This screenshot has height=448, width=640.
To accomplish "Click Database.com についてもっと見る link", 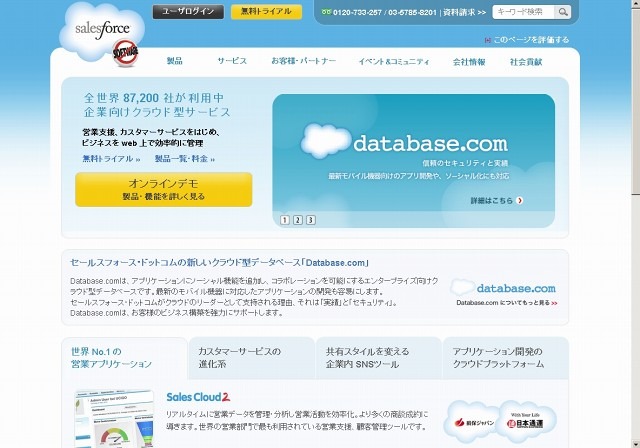I will (x=507, y=303).
